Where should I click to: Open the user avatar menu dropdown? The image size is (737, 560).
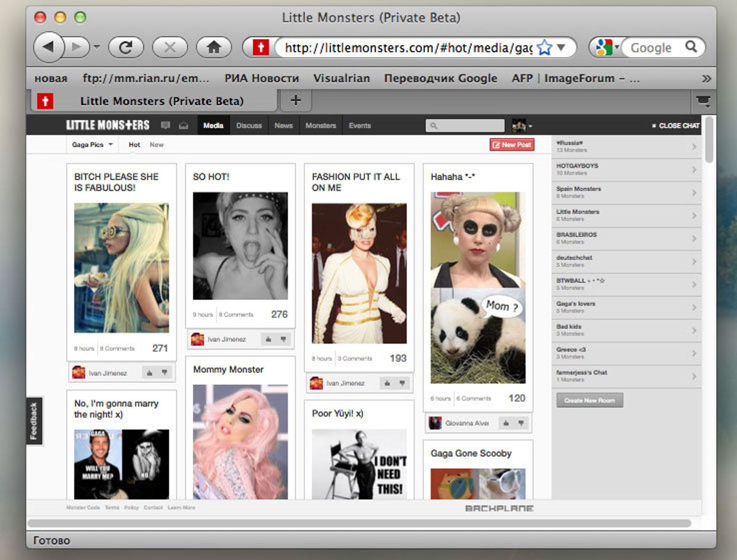522,125
